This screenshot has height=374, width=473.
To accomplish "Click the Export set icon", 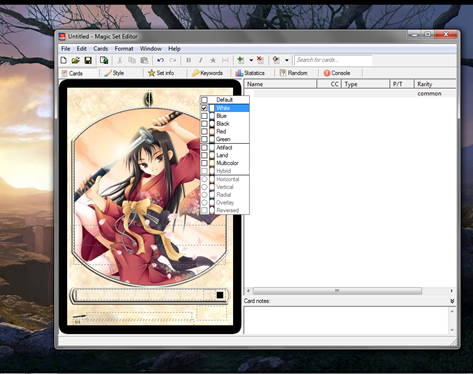I will click(x=104, y=60).
